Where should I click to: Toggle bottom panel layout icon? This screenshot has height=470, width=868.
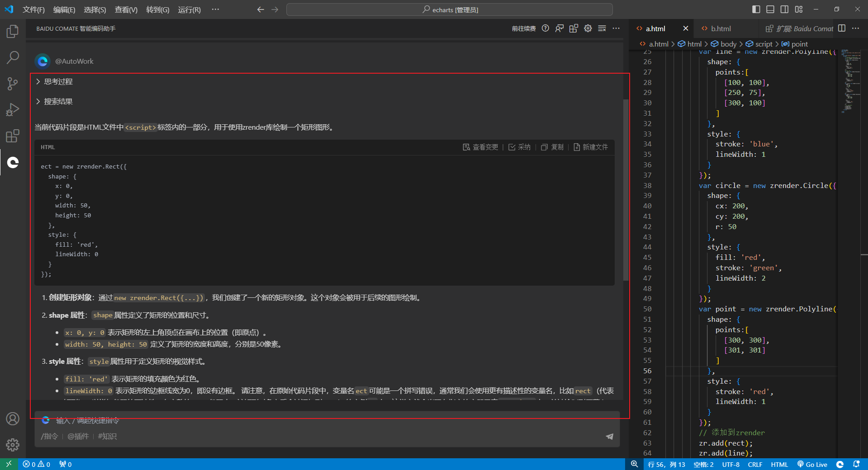pyautogui.click(x=770, y=9)
